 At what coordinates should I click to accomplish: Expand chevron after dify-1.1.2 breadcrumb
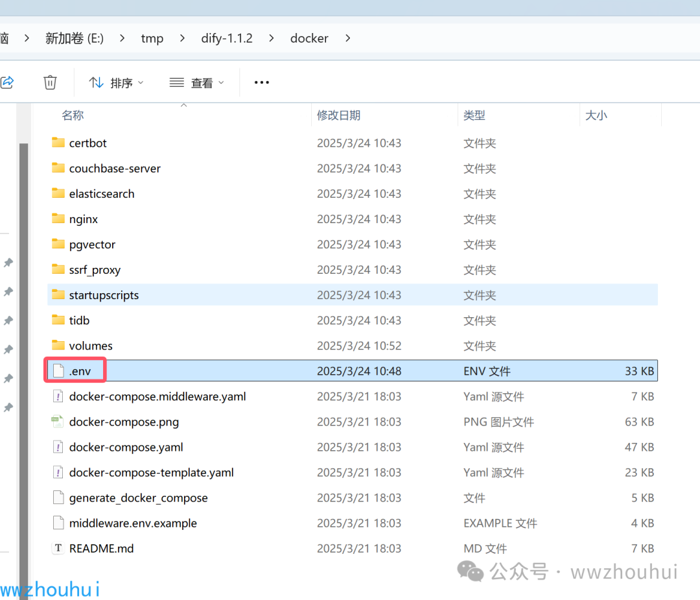(x=270, y=38)
